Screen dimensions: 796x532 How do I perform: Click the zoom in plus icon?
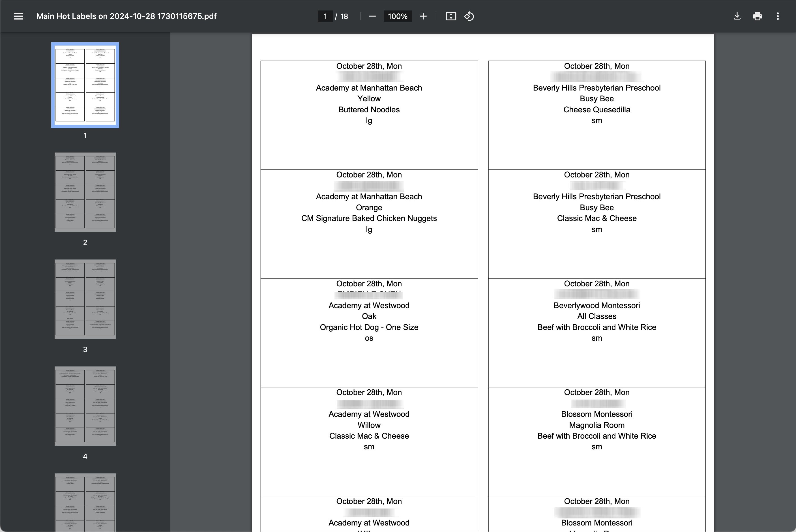tap(423, 16)
